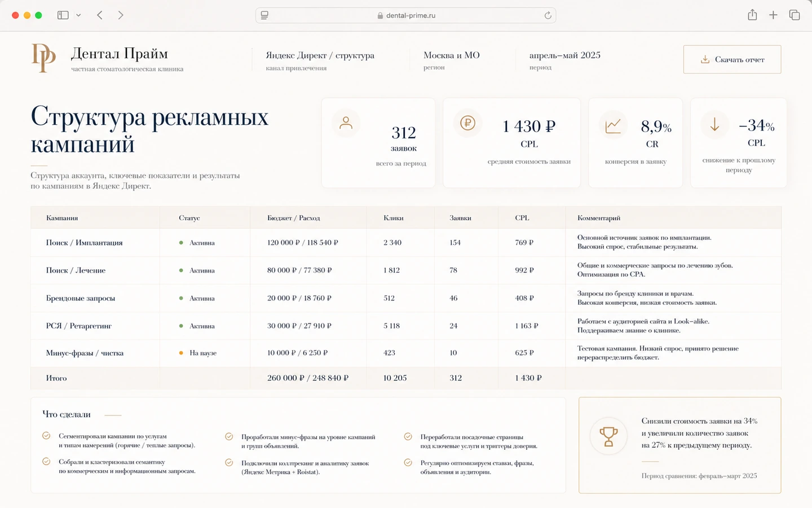
Task: Click the 120 000 ₽ / 118 540 ₽ budget cell
Action: (303, 243)
